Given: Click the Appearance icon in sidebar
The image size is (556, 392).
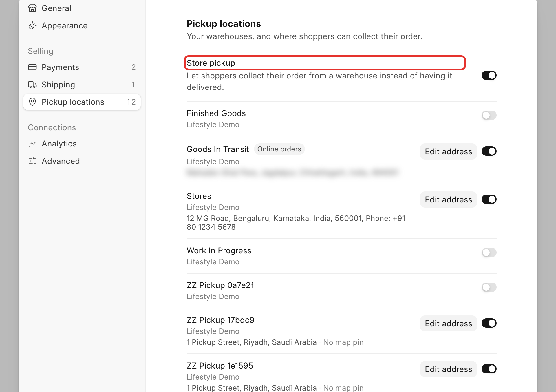Looking at the screenshot, I should [32, 25].
